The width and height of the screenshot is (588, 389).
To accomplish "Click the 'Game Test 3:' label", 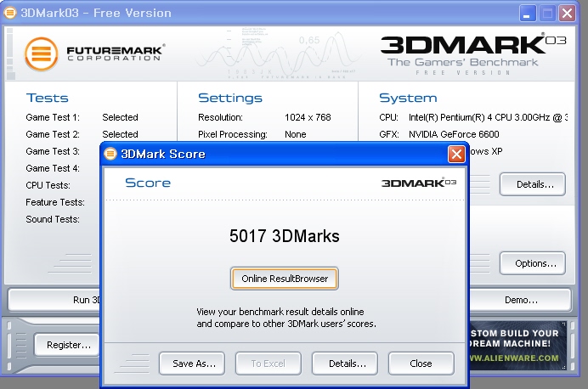I will [53, 151].
